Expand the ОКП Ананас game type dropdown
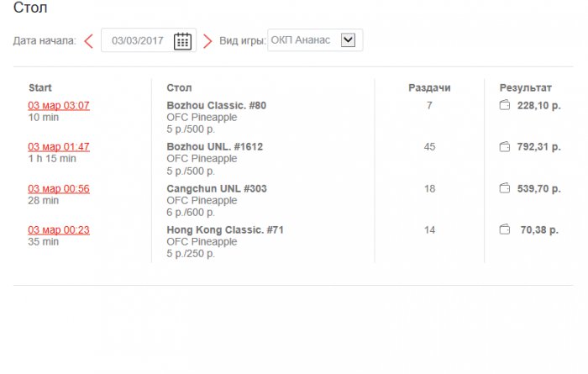The height and width of the screenshot is (374, 588). [x=349, y=40]
